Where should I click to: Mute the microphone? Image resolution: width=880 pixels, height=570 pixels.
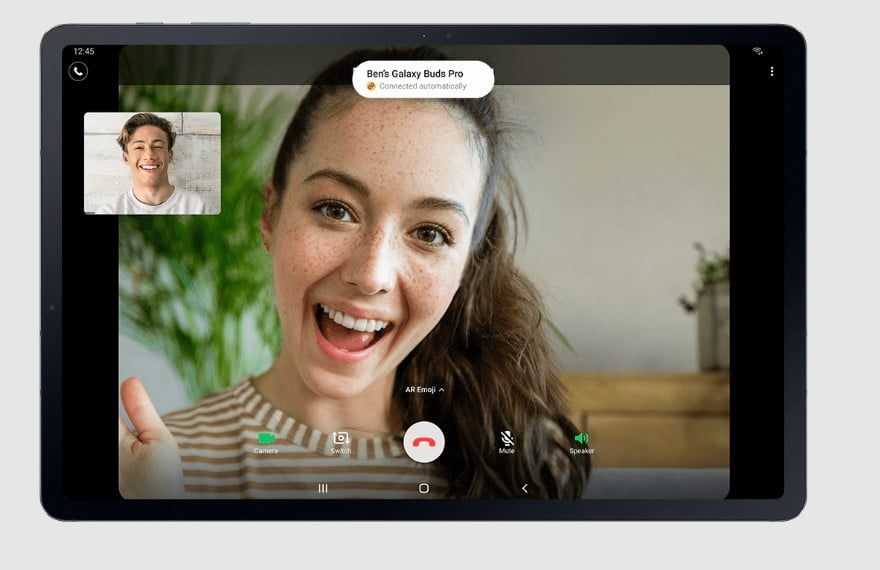[x=507, y=438]
